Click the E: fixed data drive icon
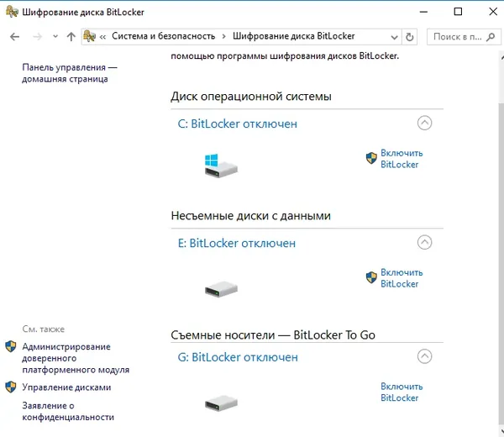 coord(221,289)
